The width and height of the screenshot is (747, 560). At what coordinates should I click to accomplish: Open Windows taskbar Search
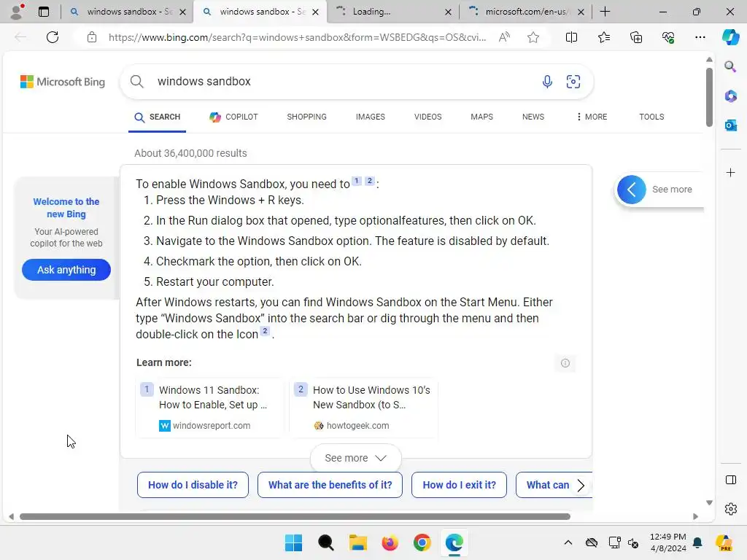coord(326,542)
